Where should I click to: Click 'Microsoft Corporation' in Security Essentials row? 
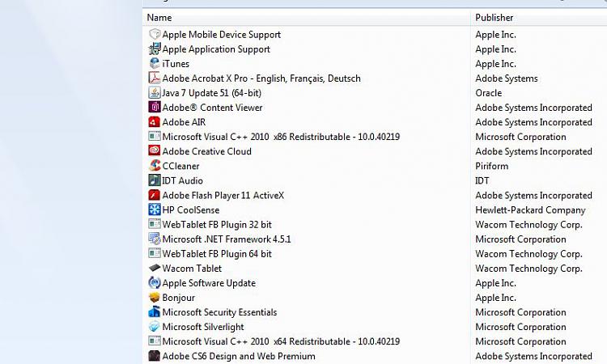click(x=520, y=312)
